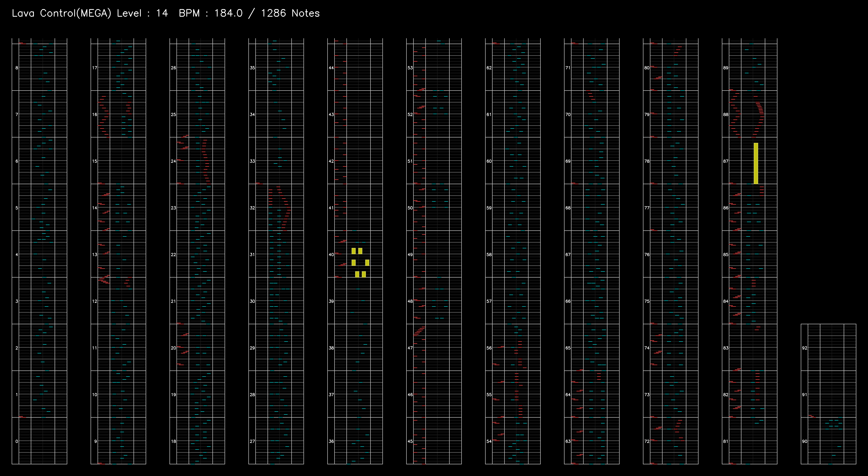Select measure number 18 label

pos(174,441)
